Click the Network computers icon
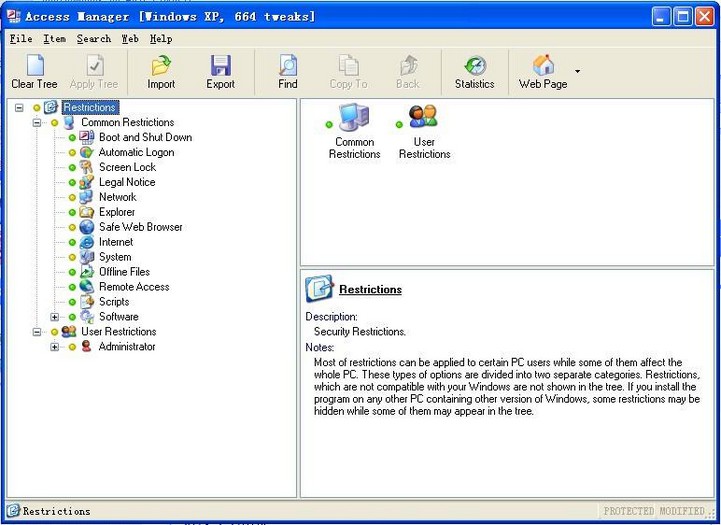This screenshot has height=525, width=721. coord(86,197)
